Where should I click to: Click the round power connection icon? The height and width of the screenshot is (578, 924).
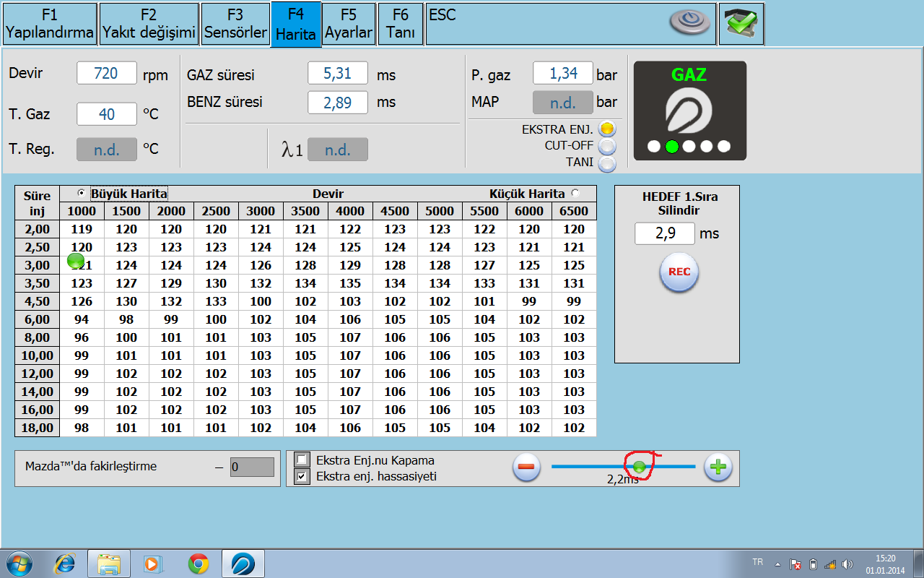pos(691,23)
